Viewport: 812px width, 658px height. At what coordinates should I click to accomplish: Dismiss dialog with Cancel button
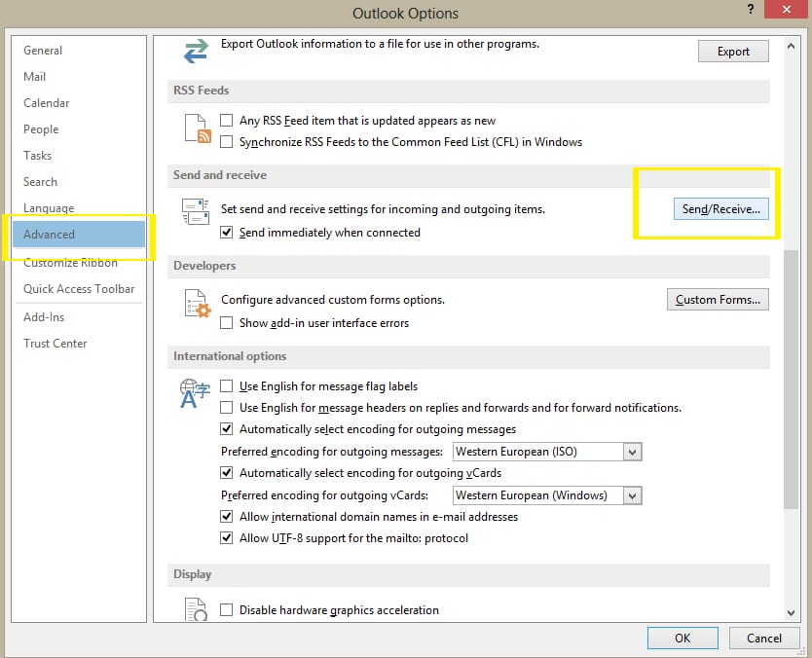coord(764,639)
